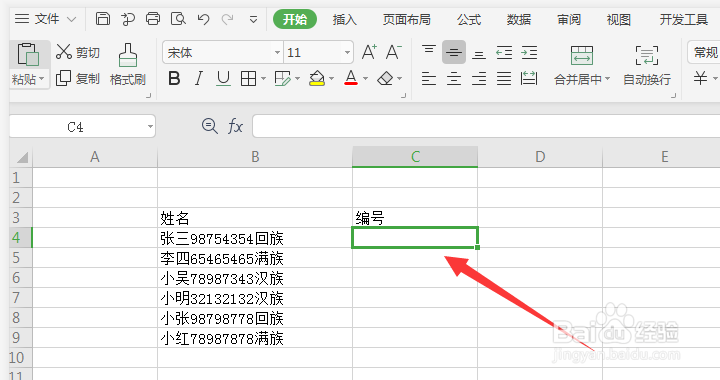Expand the font size 11 dropdown
Image resolution: width=720 pixels, height=380 pixels.
coord(348,53)
